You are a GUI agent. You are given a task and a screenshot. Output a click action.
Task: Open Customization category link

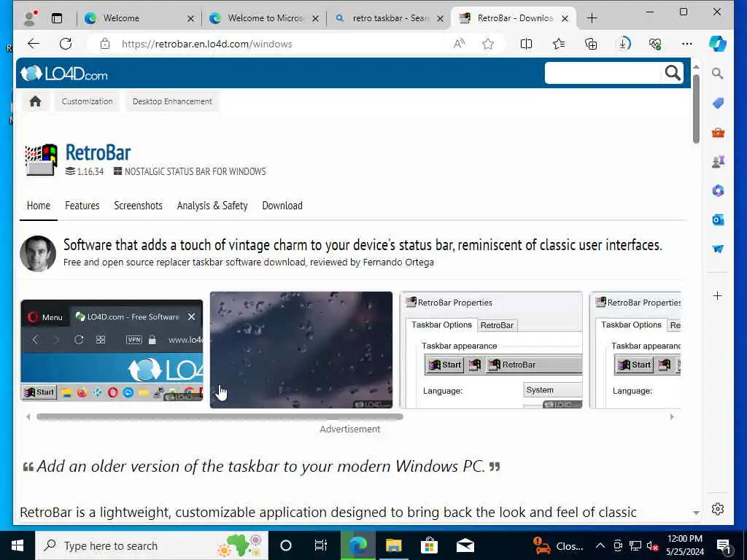[88, 101]
